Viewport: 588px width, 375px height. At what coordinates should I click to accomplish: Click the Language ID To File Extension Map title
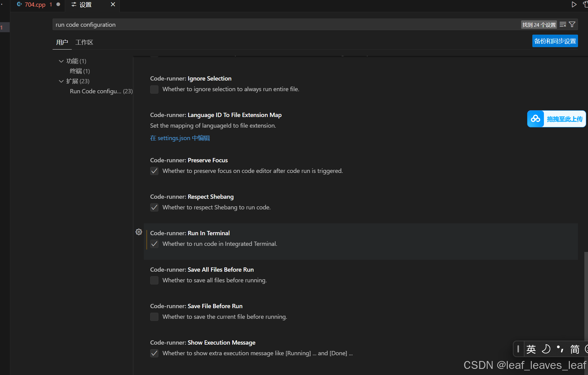[x=234, y=115]
